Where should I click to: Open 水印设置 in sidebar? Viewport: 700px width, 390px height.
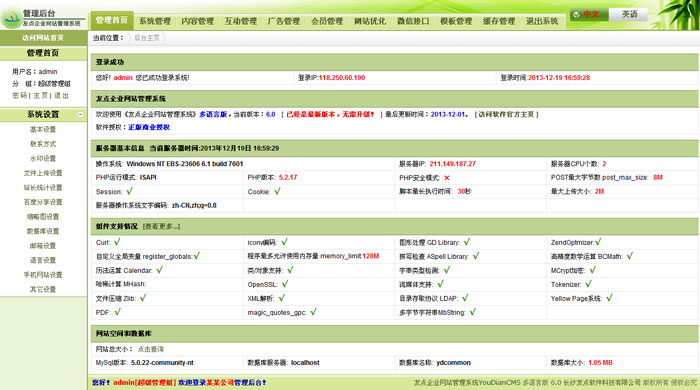[x=43, y=158]
